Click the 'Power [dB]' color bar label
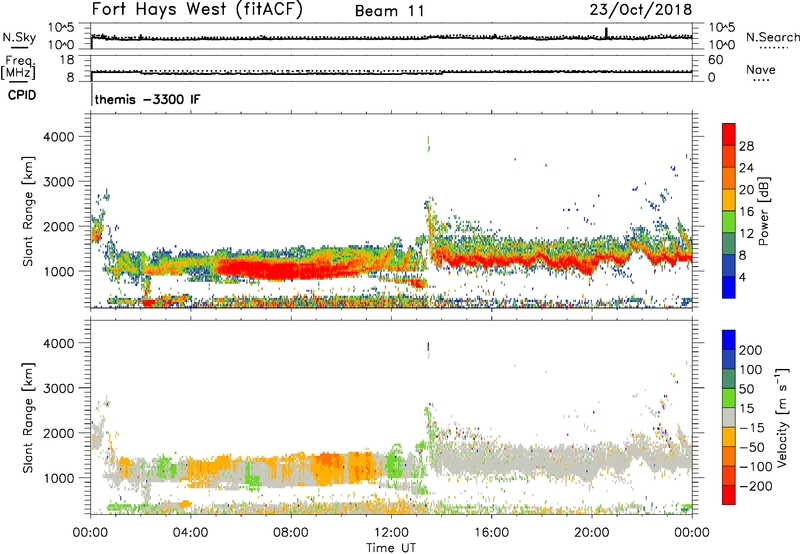The image size is (800, 554). click(x=763, y=211)
